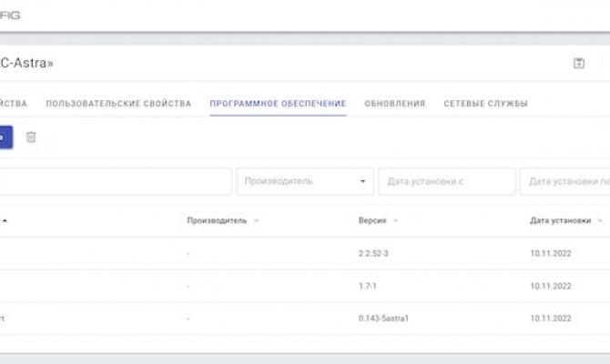Open the ПОЛЬЗОВАТЕЛЬСКИЕ СВОЙСТВА tab
This screenshot has height=364, width=610.
click(118, 104)
